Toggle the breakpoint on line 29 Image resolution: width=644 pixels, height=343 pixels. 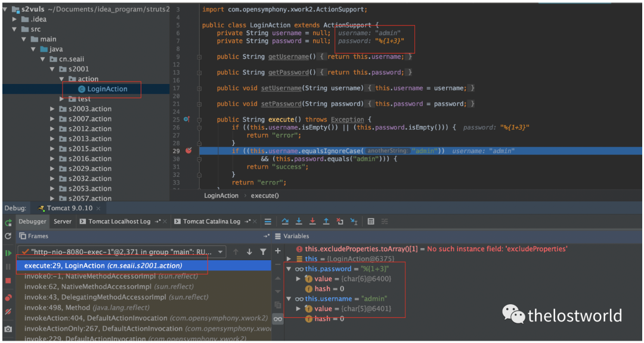[x=188, y=151]
